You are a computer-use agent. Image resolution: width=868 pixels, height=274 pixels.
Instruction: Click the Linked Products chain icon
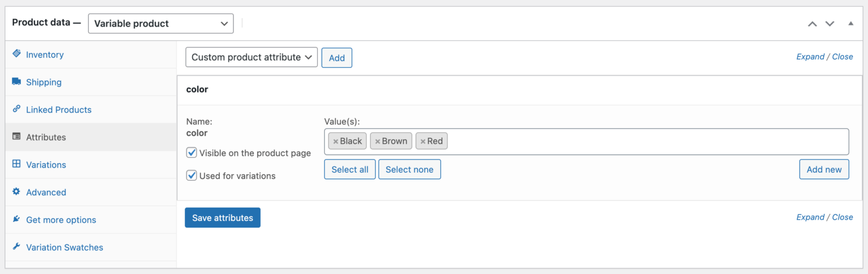(16, 109)
